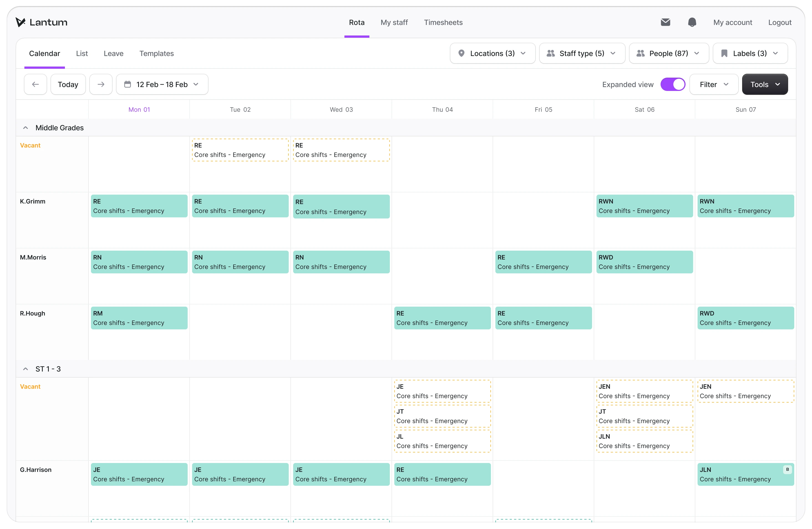Open the Staff type (5) dropdown
Screen dimensions: 812x529
point(582,54)
